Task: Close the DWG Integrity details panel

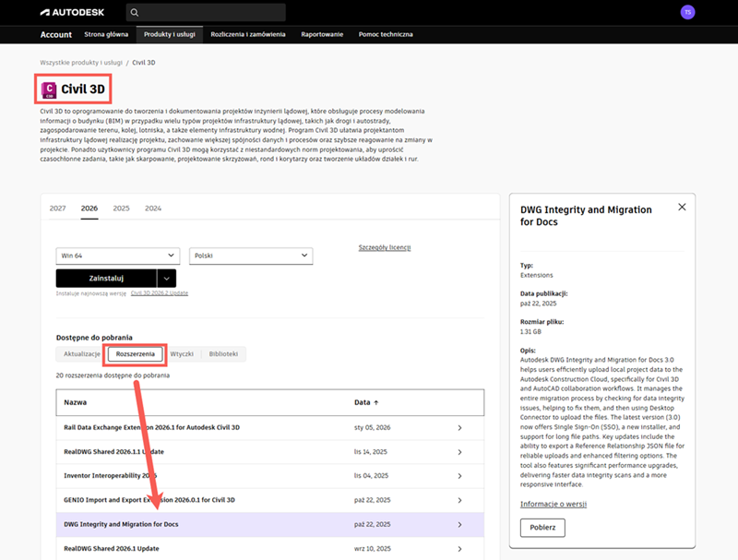Action: (x=682, y=207)
